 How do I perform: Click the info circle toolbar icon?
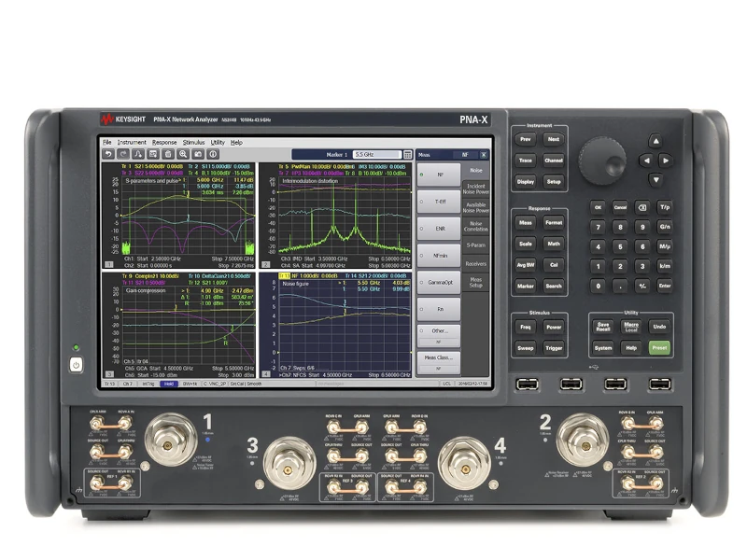click(x=213, y=154)
